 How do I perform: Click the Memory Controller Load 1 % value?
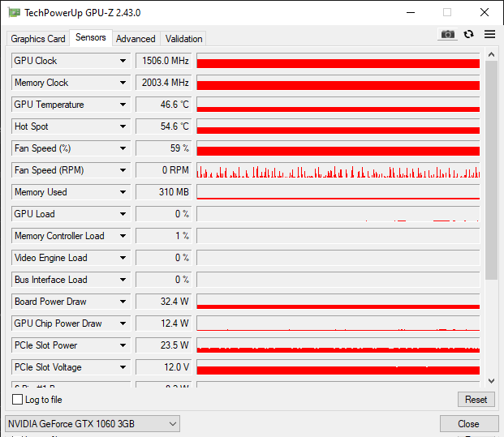(x=164, y=236)
